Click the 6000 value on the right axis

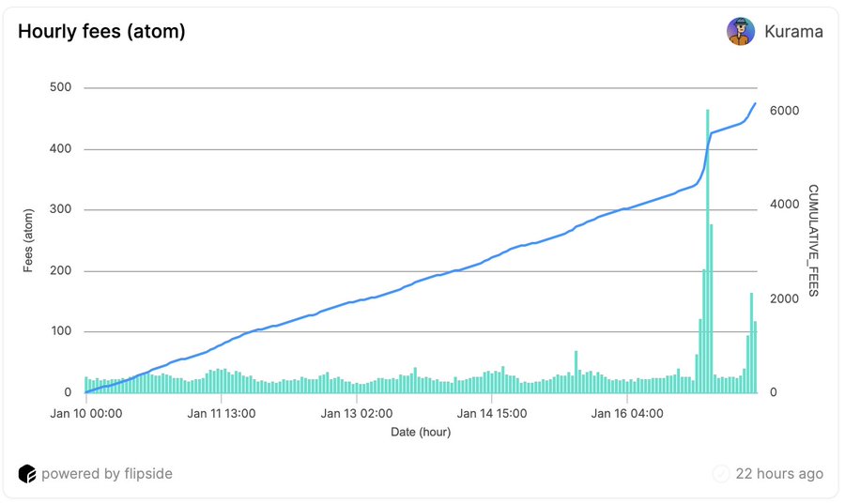784,111
